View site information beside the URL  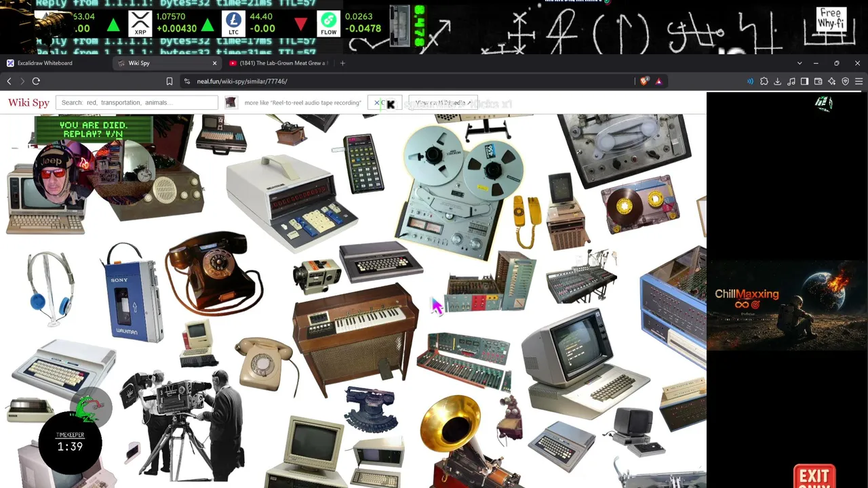[x=187, y=81]
